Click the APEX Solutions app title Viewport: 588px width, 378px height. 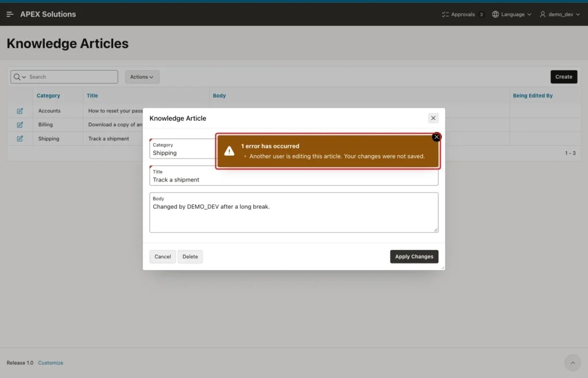pyautogui.click(x=48, y=14)
